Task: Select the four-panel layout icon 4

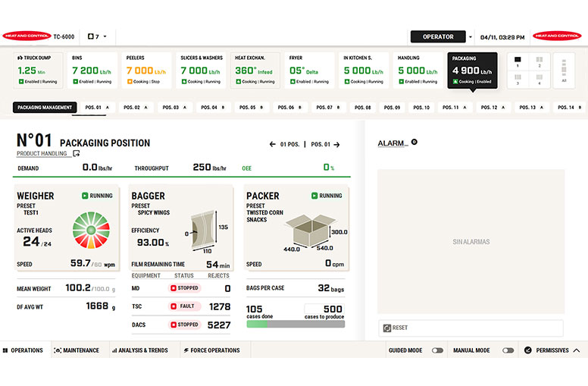Action: (540, 79)
